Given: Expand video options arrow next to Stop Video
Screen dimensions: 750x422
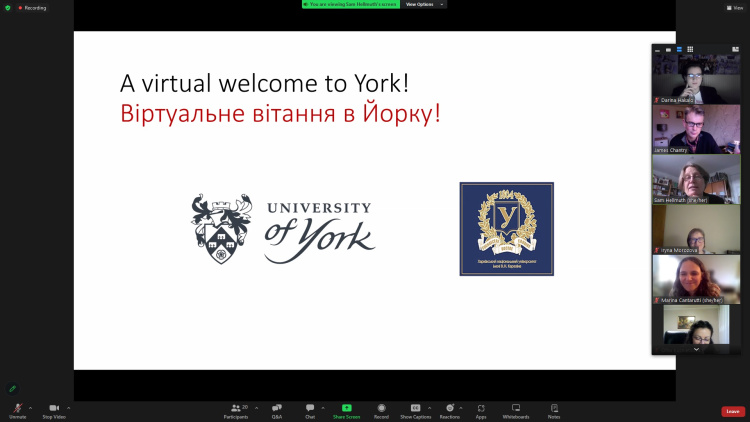Looking at the screenshot, I should tap(68, 408).
